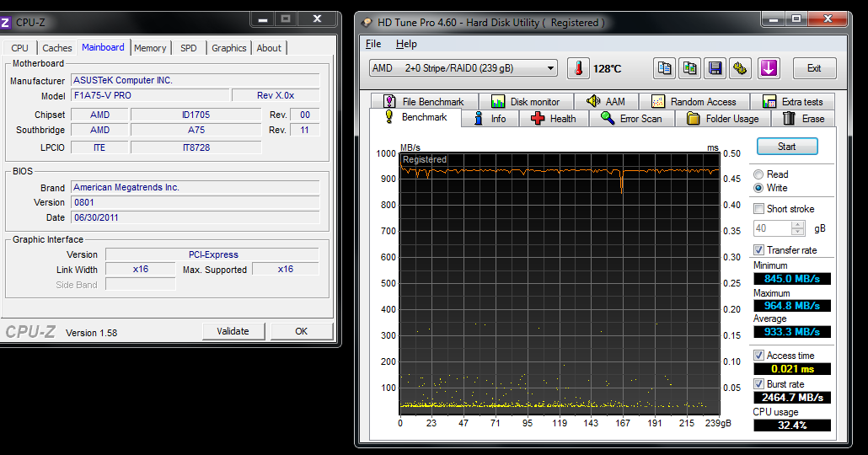Viewport: 868px width, 455px height.
Task: Select the Write radio button
Action: coord(758,188)
